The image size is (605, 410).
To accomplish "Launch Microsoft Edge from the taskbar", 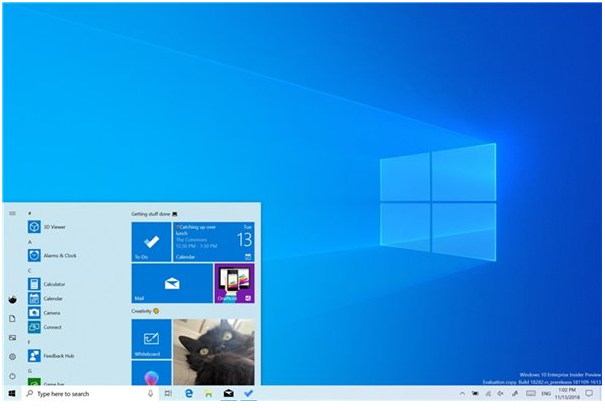I will pos(189,393).
